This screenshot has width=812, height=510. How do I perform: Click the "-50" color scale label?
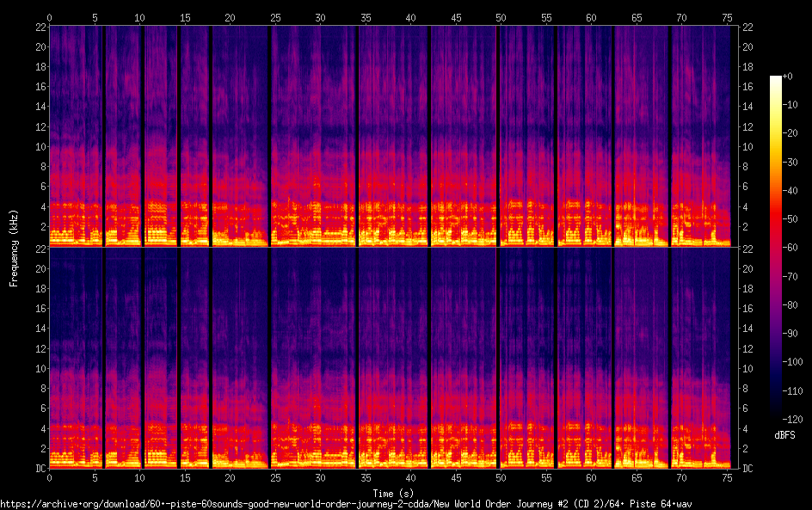(790, 219)
